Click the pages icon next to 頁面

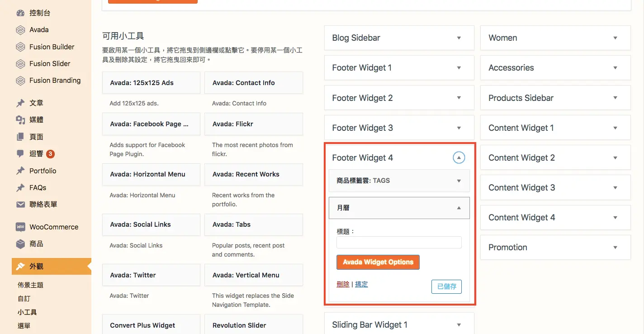[20, 137]
